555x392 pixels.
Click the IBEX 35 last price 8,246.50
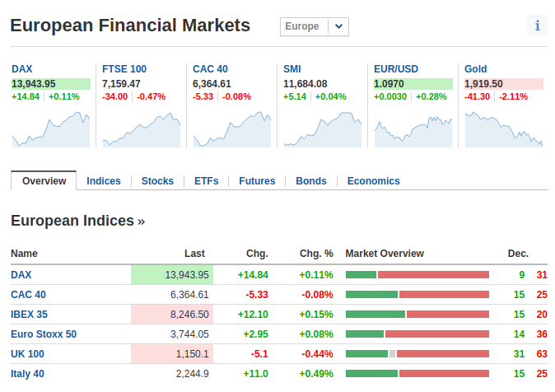[x=172, y=315]
